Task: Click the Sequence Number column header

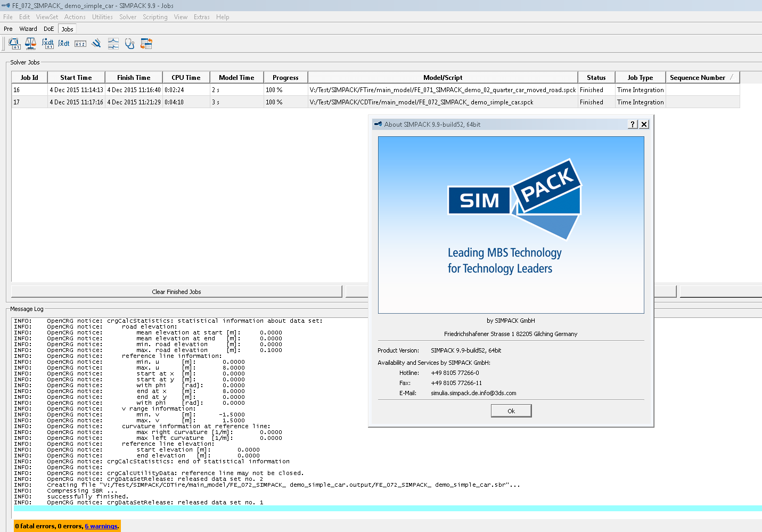Action: (x=702, y=77)
